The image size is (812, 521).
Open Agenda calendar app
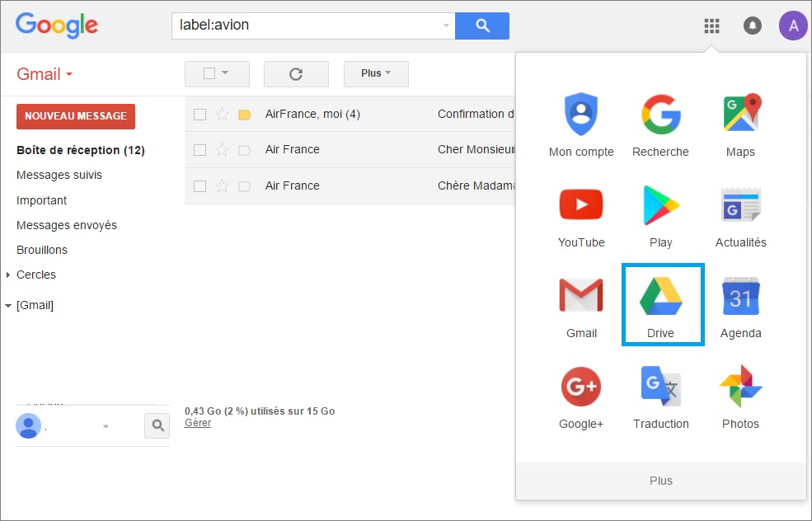(740, 307)
